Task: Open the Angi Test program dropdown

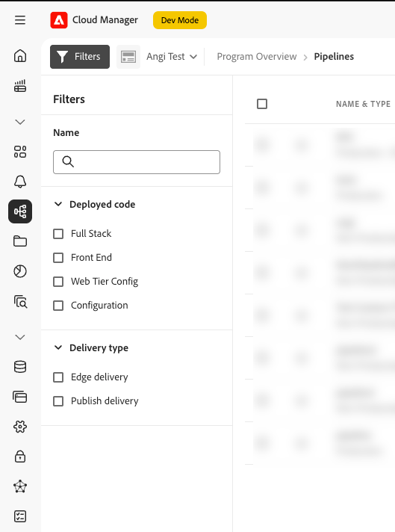Action: pos(172,57)
